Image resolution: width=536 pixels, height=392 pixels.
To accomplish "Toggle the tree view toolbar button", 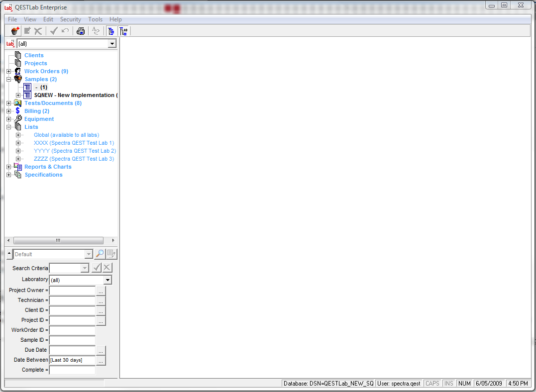I will pos(111,31).
